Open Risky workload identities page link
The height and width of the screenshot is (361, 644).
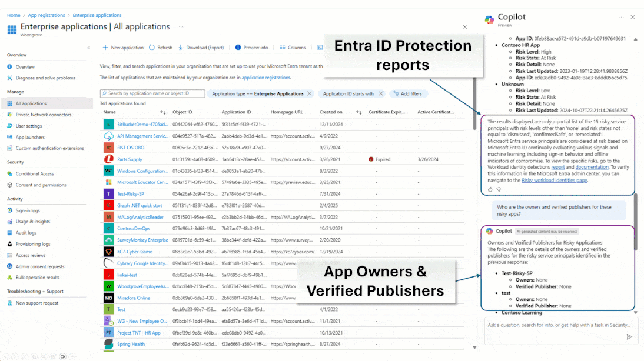click(x=554, y=180)
